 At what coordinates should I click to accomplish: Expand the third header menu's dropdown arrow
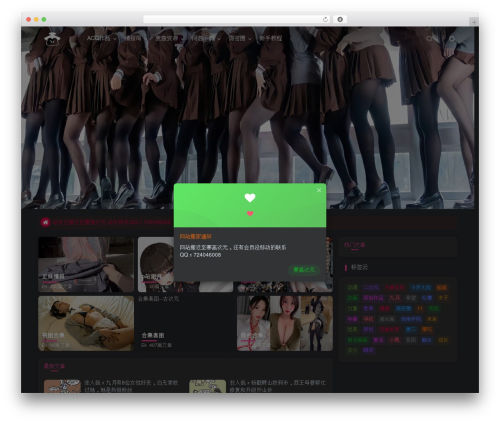coord(182,39)
